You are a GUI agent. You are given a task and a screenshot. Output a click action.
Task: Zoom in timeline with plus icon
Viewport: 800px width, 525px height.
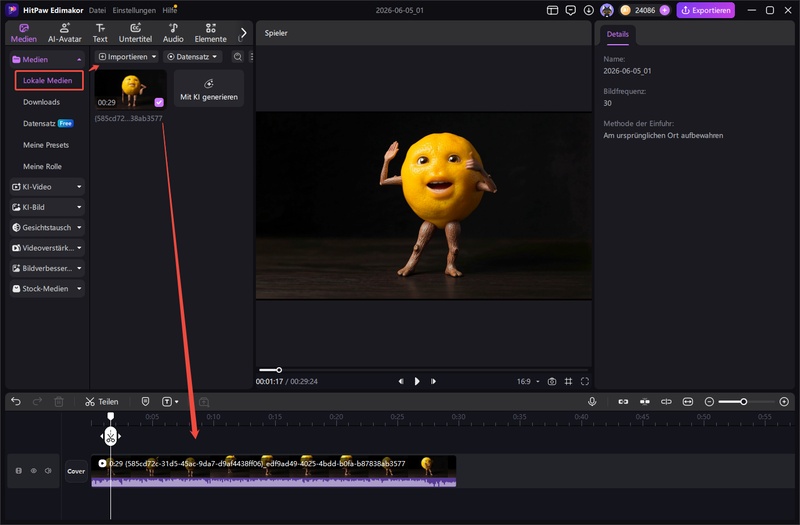click(784, 402)
